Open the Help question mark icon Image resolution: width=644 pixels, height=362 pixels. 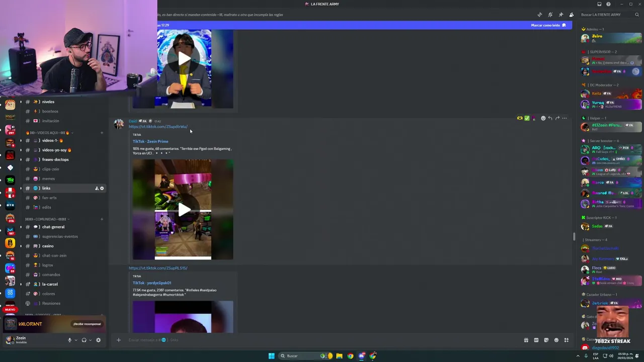(608, 4)
